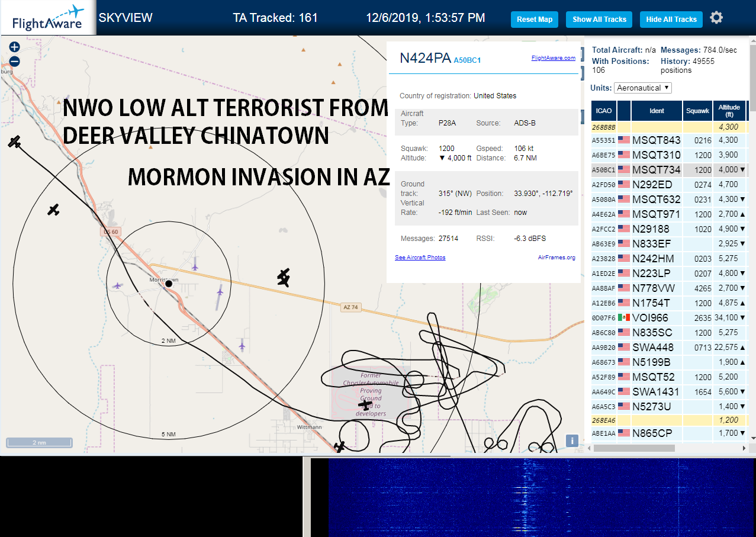Click the FlightAware logo
756x537 pixels.
48,18
